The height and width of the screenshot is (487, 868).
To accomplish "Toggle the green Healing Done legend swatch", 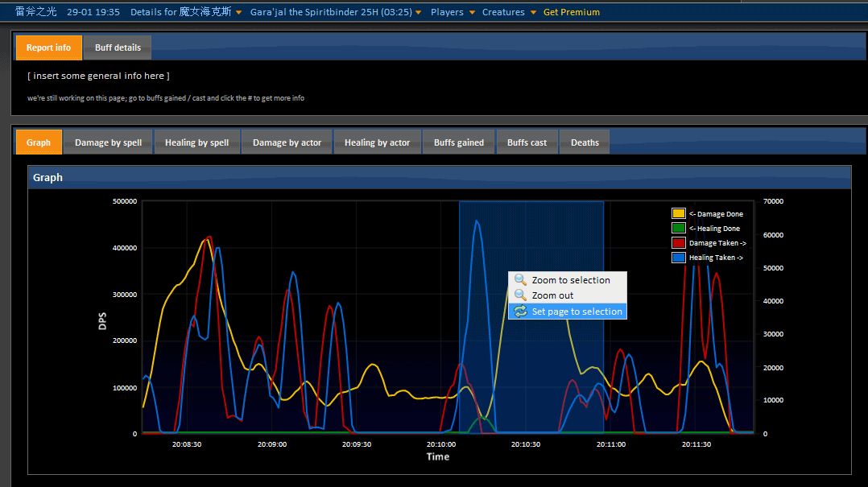I will tap(679, 228).
